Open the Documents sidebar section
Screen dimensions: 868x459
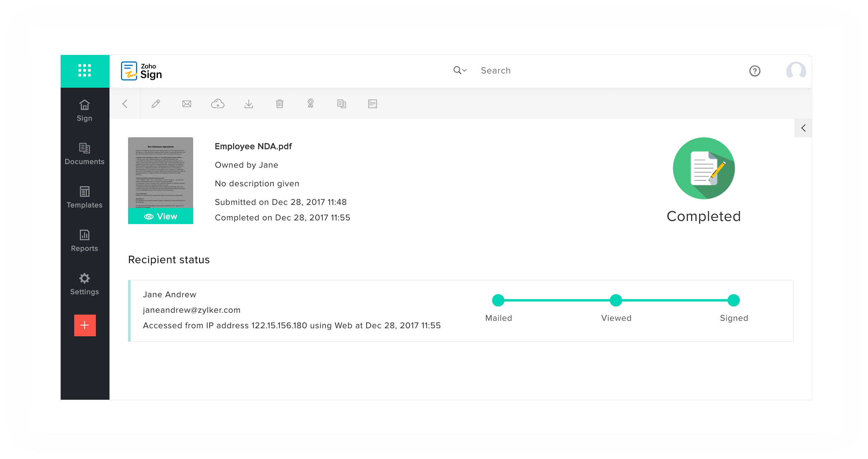[x=85, y=154]
